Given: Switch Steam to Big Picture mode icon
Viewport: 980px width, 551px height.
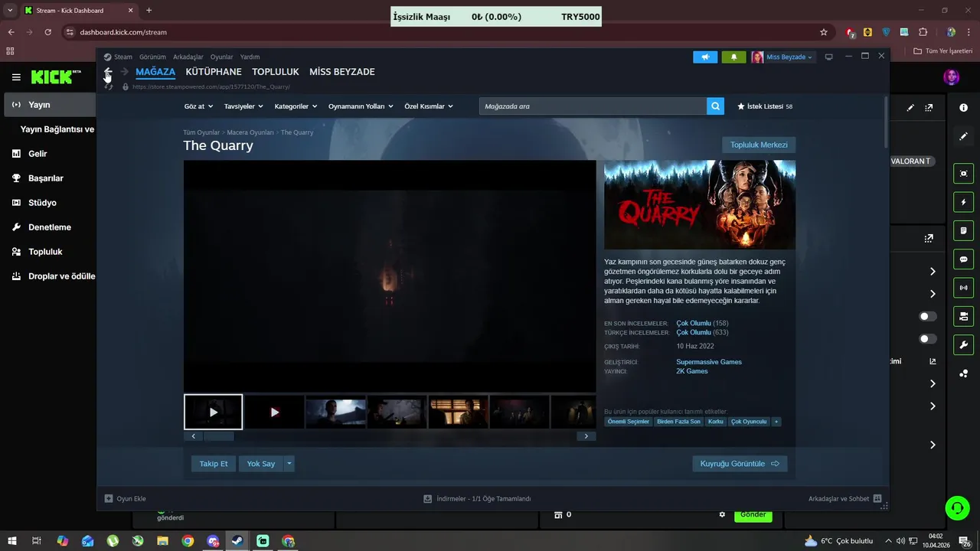Looking at the screenshot, I should pyautogui.click(x=828, y=57).
